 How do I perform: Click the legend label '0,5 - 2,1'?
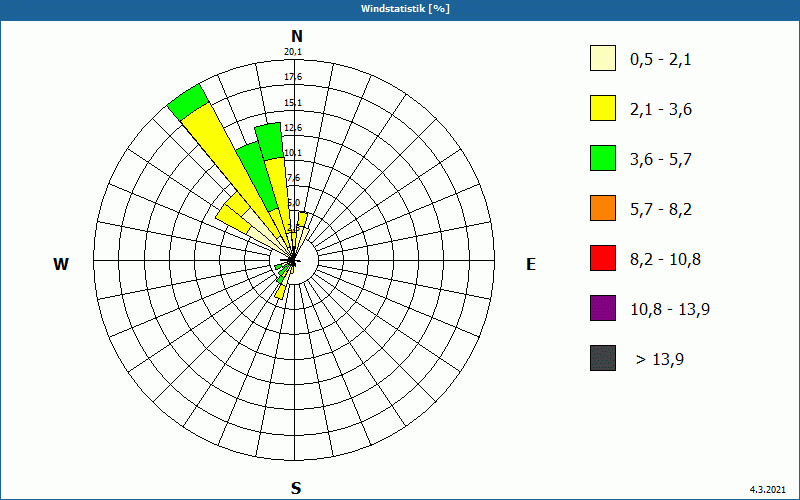point(661,60)
